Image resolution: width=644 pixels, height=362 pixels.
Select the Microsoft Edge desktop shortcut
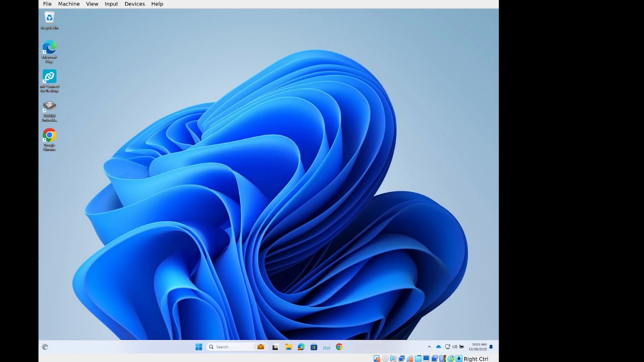point(49,52)
